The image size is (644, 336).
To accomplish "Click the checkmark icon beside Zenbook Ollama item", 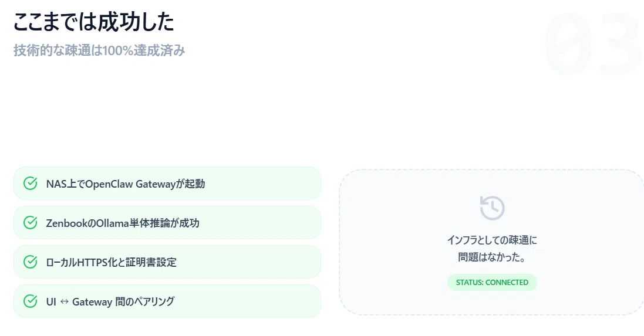I will click(x=31, y=223).
